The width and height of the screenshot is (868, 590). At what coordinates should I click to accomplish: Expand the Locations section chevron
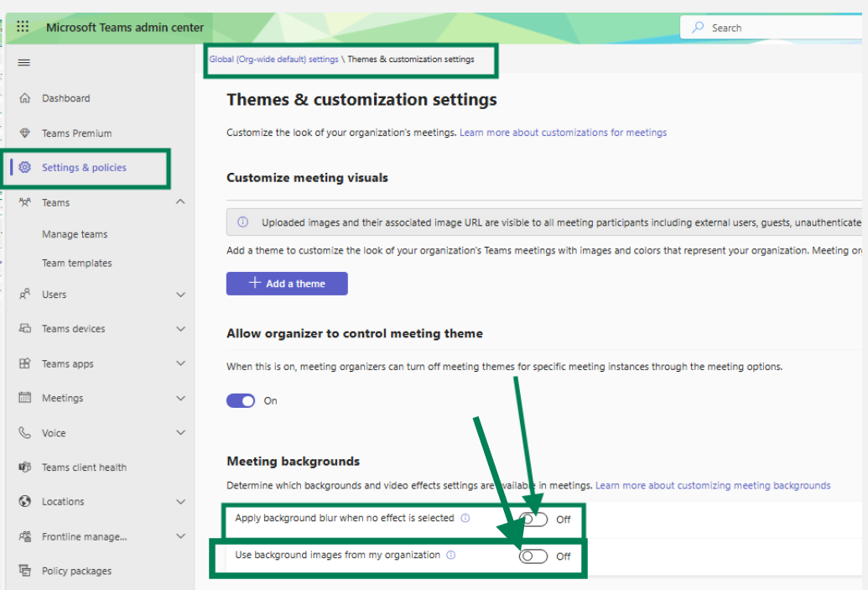click(180, 502)
